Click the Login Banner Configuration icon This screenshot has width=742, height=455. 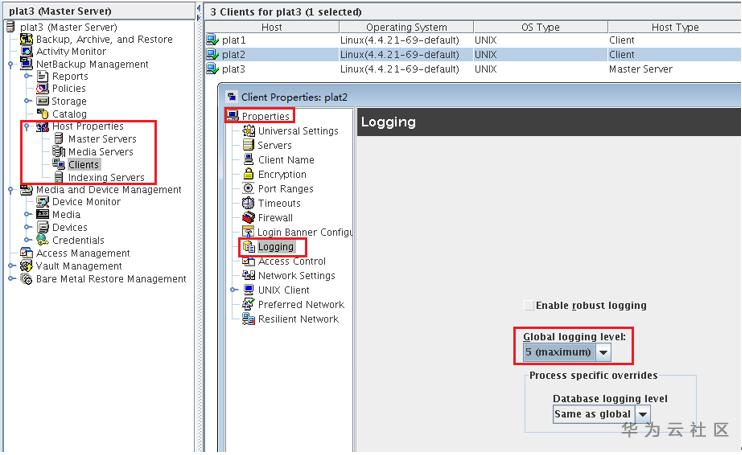pos(248,232)
